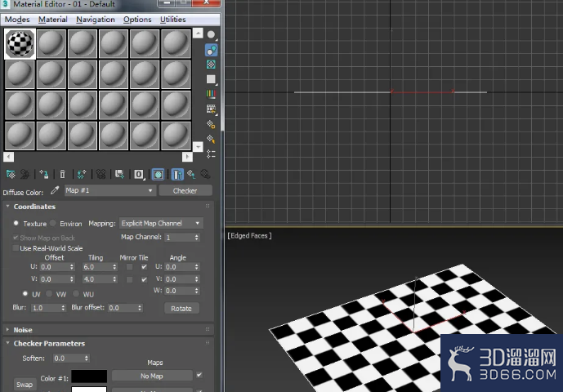Image resolution: width=563 pixels, height=392 pixels.
Task: Open the Navigation menu
Action: point(96,20)
